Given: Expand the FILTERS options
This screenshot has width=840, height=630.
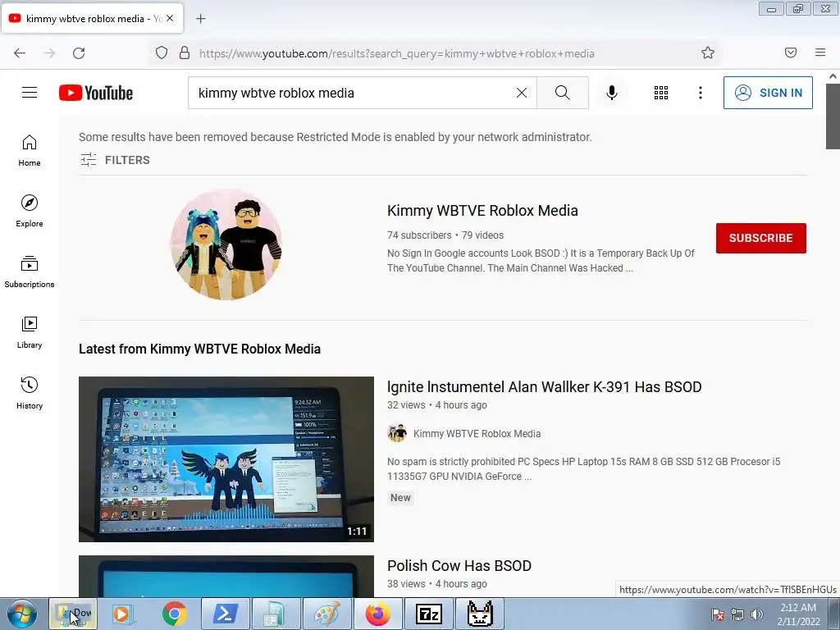Looking at the screenshot, I should point(115,160).
